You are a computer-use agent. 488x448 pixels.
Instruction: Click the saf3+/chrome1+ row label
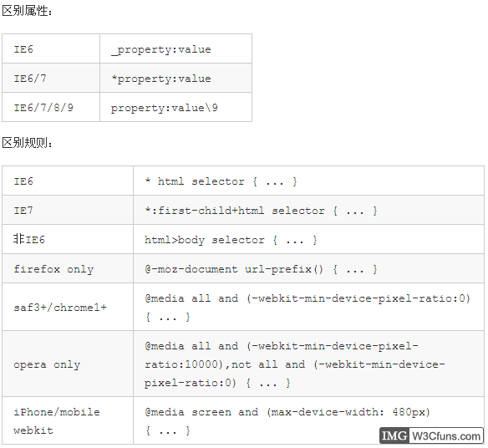click(x=60, y=308)
